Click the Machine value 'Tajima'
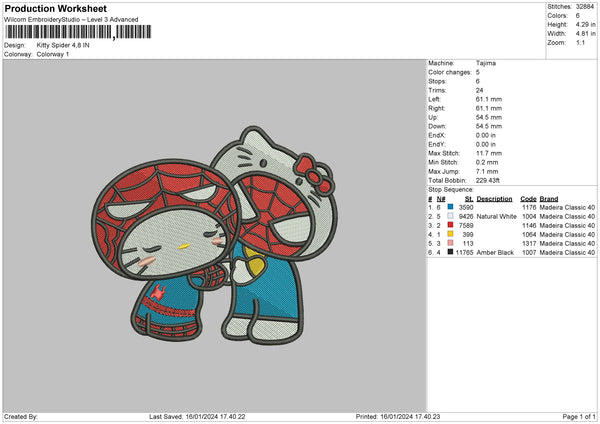Screen dimensions: 600x424 click(x=486, y=63)
